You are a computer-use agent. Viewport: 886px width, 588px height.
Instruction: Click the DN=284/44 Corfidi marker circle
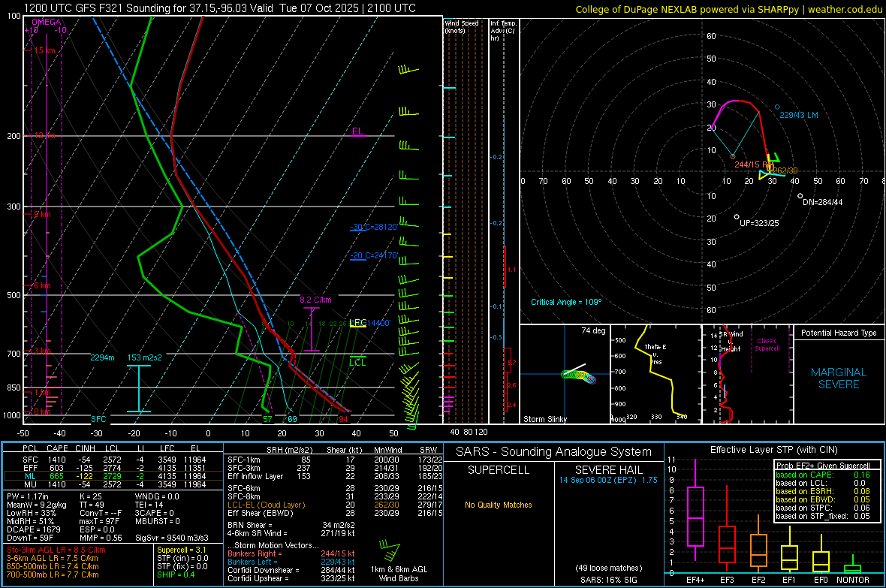pos(800,196)
